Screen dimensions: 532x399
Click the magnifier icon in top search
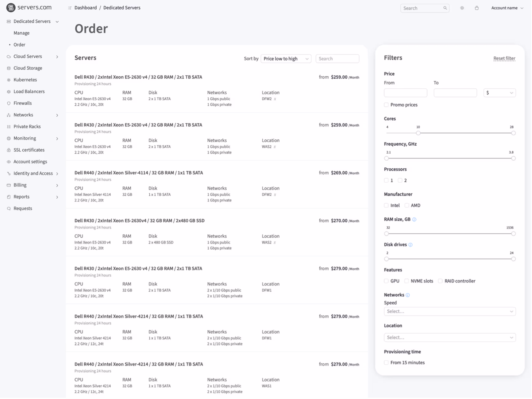click(445, 8)
